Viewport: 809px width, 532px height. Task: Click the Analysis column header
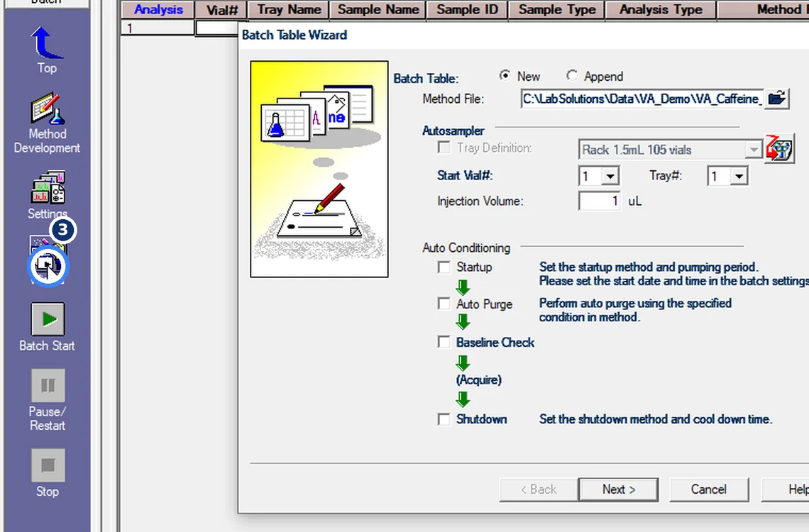[x=158, y=10]
